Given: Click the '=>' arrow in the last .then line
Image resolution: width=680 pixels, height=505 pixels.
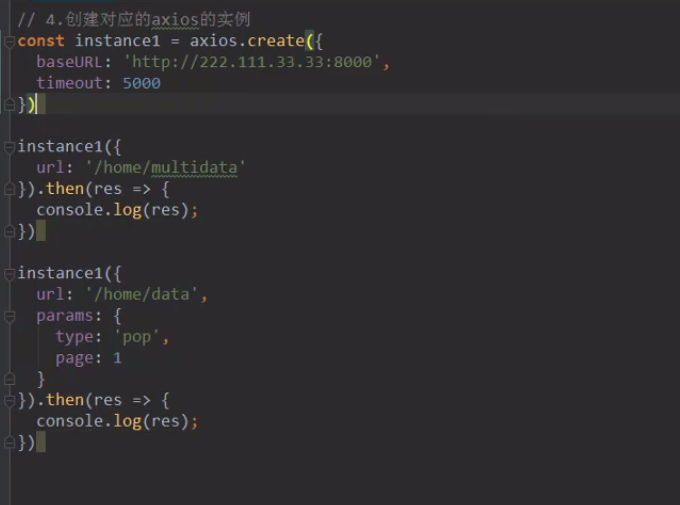Looking at the screenshot, I should pos(141,400).
